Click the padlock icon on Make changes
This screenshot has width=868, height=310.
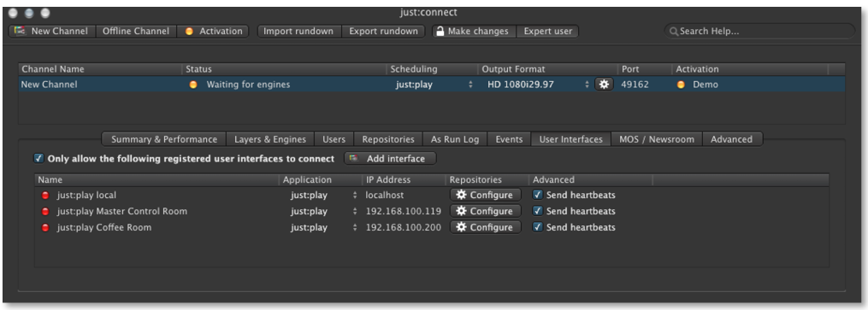(440, 31)
